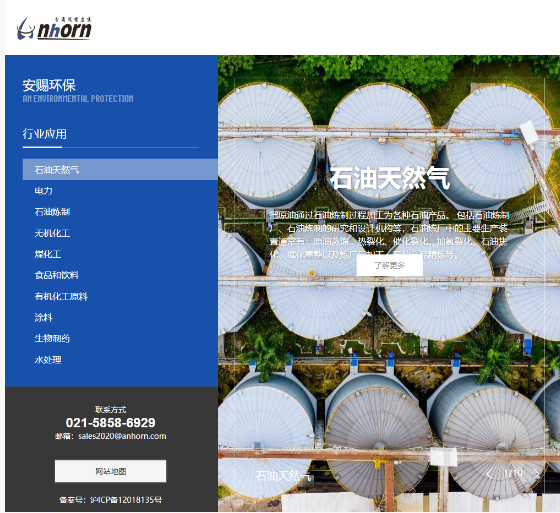
Task: Open the 涂料 industry item
Action: click(x=44, y=317)
